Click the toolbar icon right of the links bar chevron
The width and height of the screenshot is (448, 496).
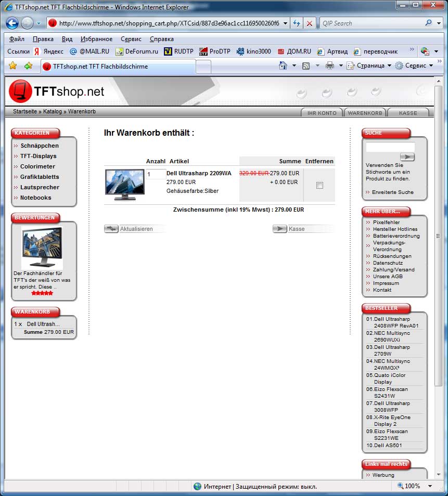[x=425, y=51]
